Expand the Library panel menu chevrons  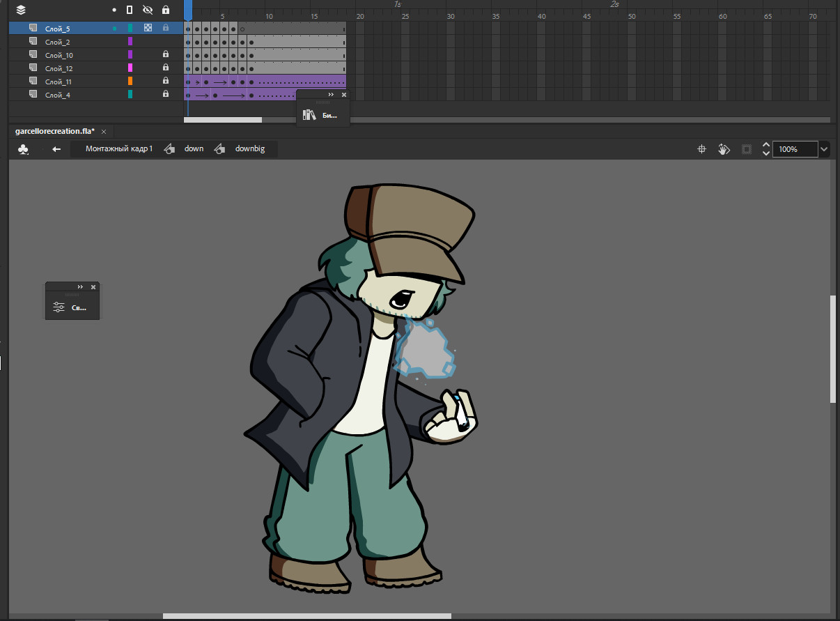329,94
